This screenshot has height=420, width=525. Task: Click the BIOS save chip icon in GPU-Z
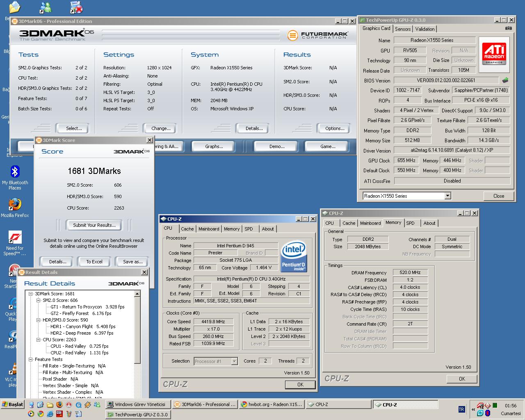click(x=505, y=80)
